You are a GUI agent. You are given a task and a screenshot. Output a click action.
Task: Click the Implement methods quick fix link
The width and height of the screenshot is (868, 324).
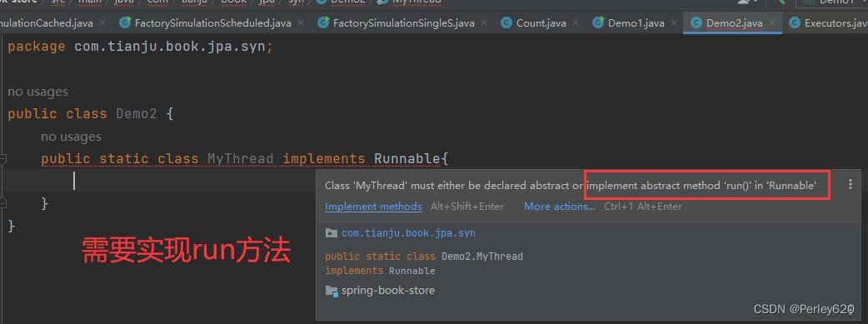click(373, 207)
